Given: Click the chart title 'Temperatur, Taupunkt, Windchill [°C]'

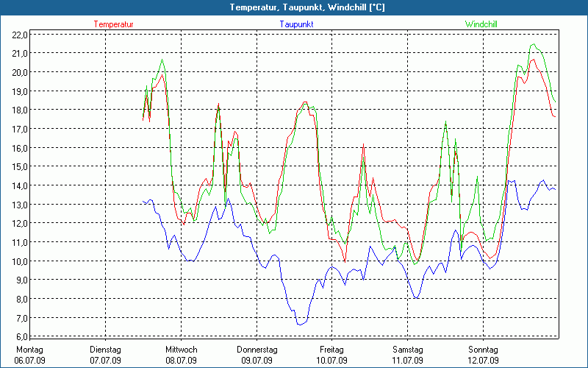Looking at the screenshot, I should [307, 7].
